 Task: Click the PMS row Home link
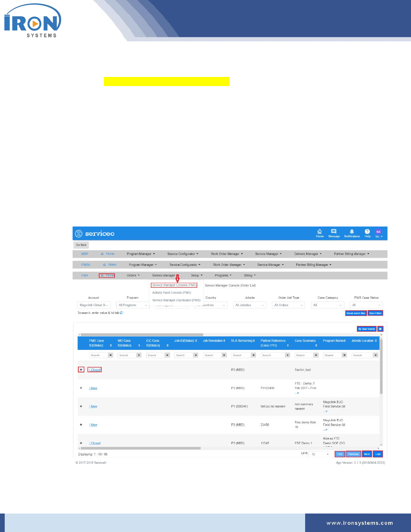[x=107, y=276]
